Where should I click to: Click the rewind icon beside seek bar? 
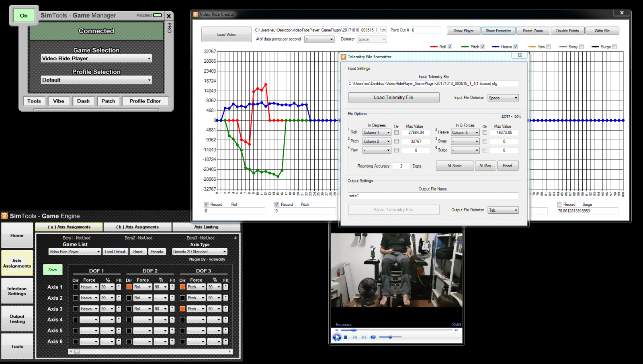[337, 330]
